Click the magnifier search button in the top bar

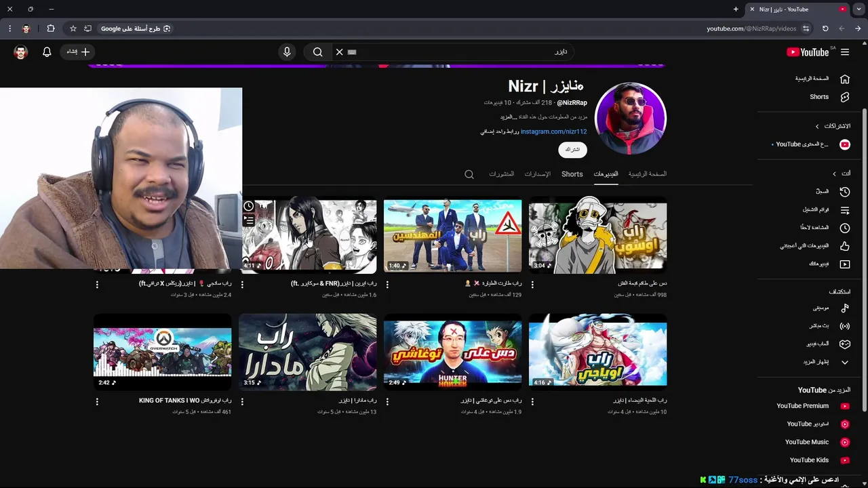(x=317, y=52)
